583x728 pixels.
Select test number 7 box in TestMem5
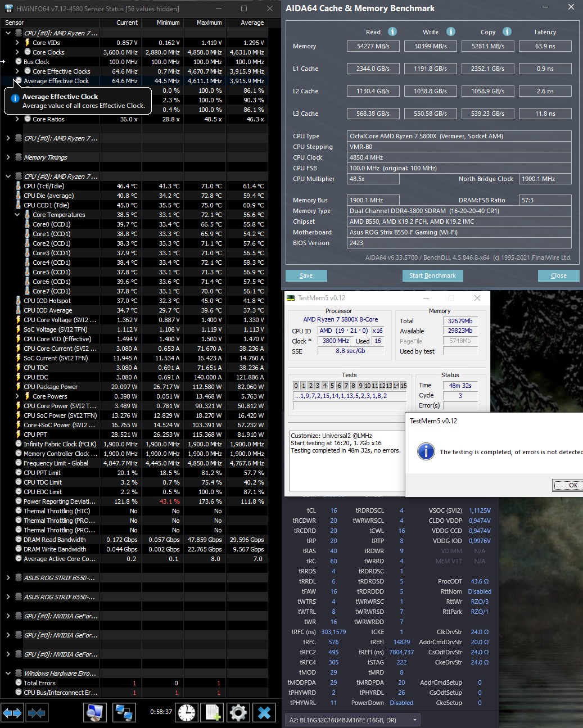[346, 386]
